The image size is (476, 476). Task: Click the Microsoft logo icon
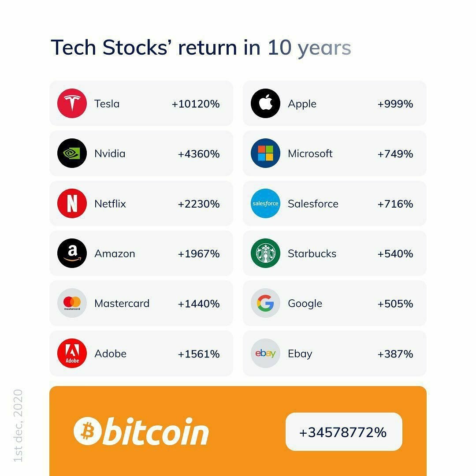point(265,153)
